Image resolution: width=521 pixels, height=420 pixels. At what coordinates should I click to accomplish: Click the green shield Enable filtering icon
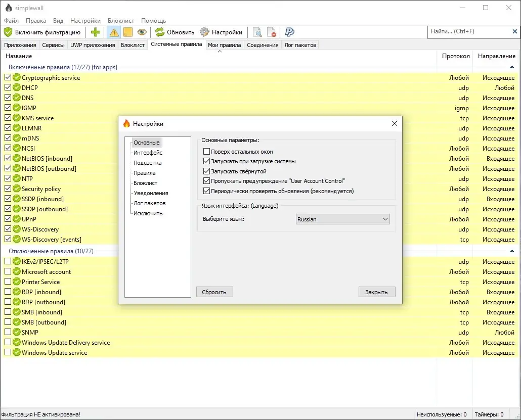point(8,32)
